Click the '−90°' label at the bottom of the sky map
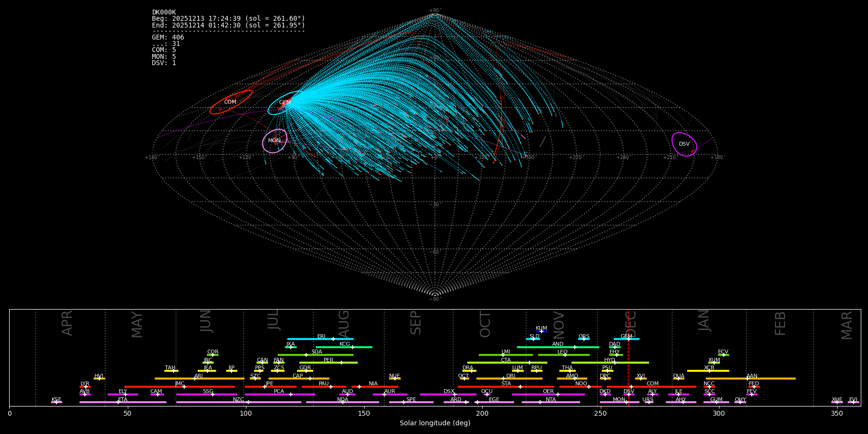 tap(435, 299)
